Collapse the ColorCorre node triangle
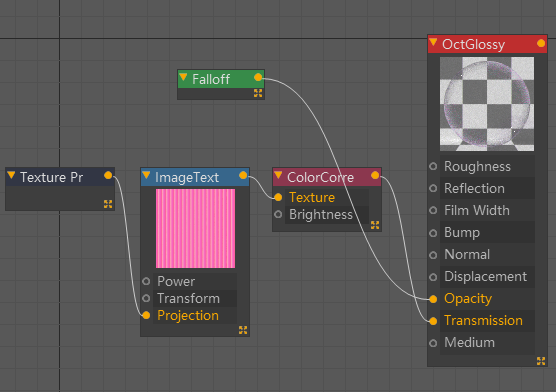This screenshot has height=392, width=556. click(278, 175)
